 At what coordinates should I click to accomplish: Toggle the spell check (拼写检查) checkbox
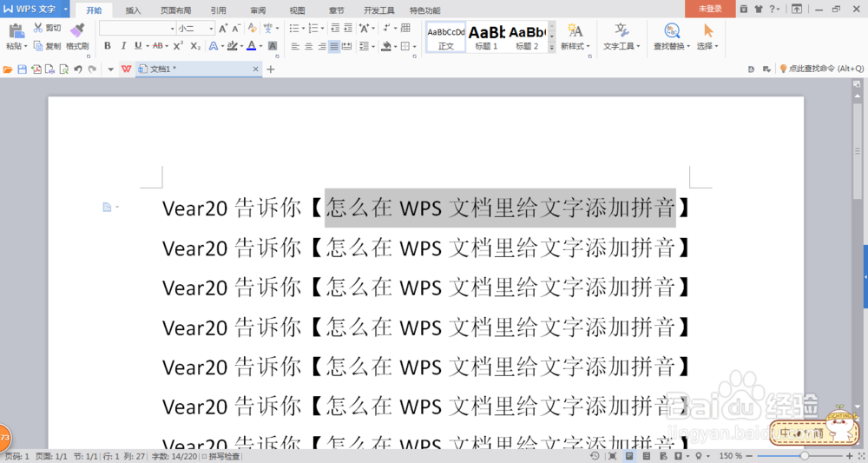tap(204, 456)
